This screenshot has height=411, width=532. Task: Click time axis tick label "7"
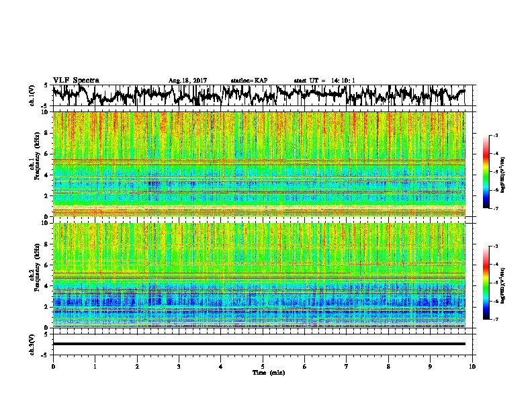pos(347,366)
